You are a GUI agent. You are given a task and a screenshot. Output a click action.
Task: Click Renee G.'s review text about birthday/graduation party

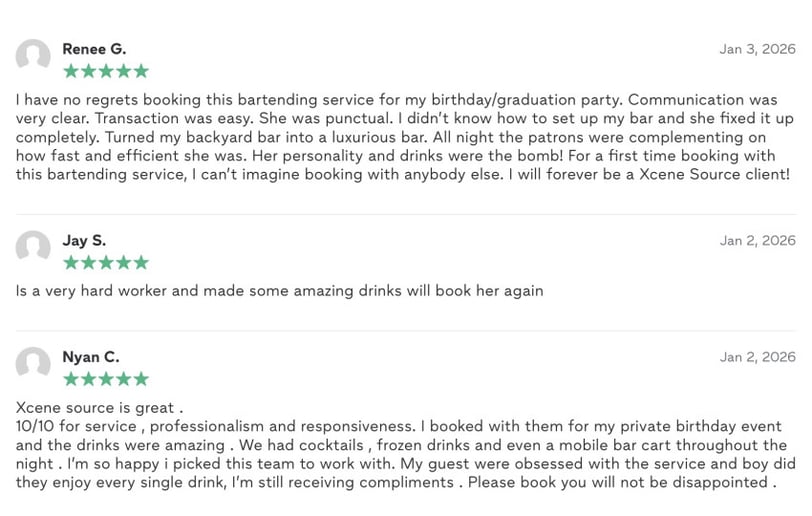[404, 137]
